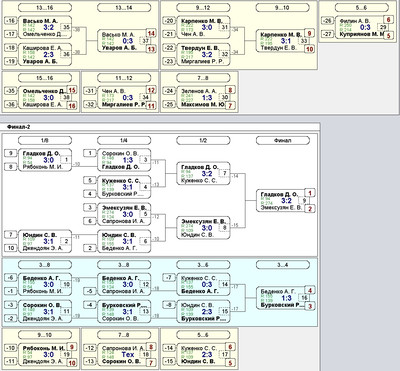Open match 7 number box
Viewport: 400px width, 371px height.
(x=224, y=173)
